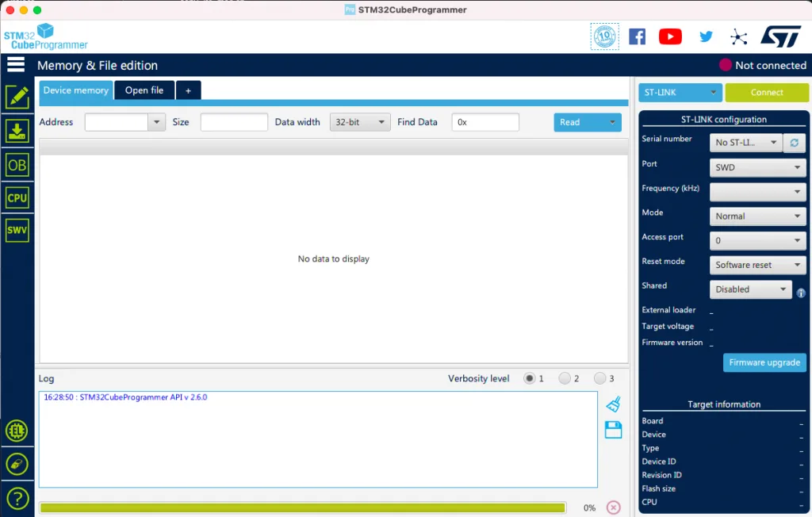Click the Not connected status indicator
The image size is (812, 517).
point(763,65)
